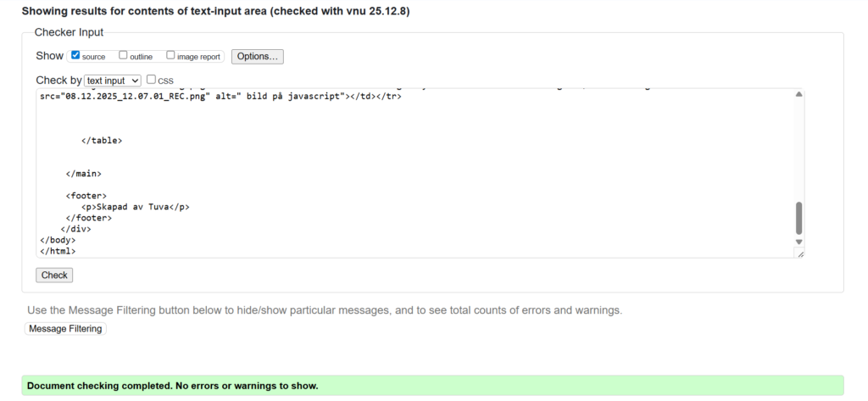868x401 pixels.
Task: Click the closing </table> tag line
Action: pyautogui.click(x=102, y=140)
